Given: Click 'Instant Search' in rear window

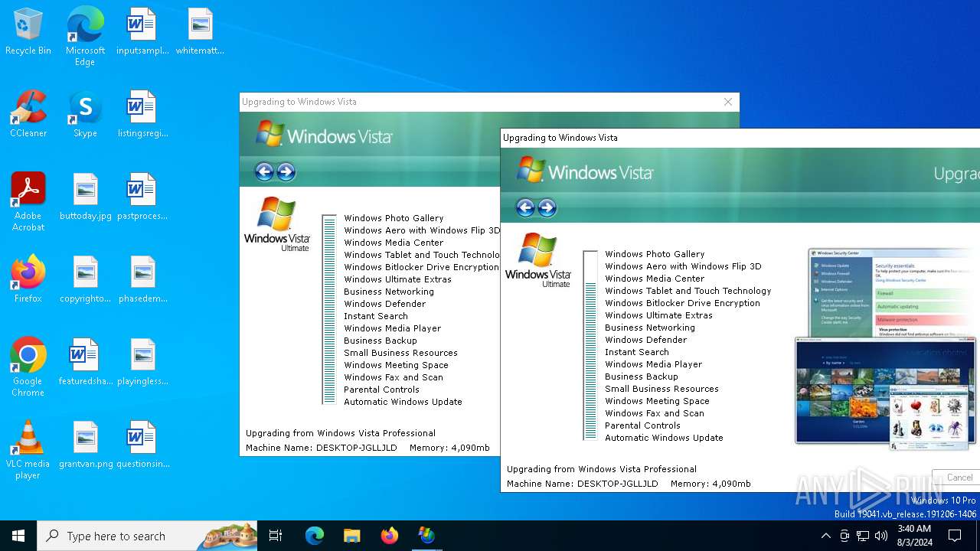Looking at the screenshot, I should 376,316.
